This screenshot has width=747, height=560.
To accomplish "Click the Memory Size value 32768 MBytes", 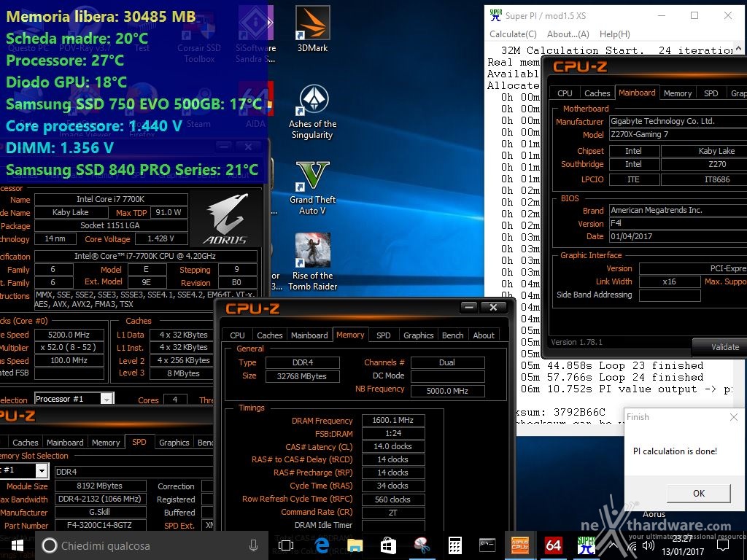I will pos(302,376).
